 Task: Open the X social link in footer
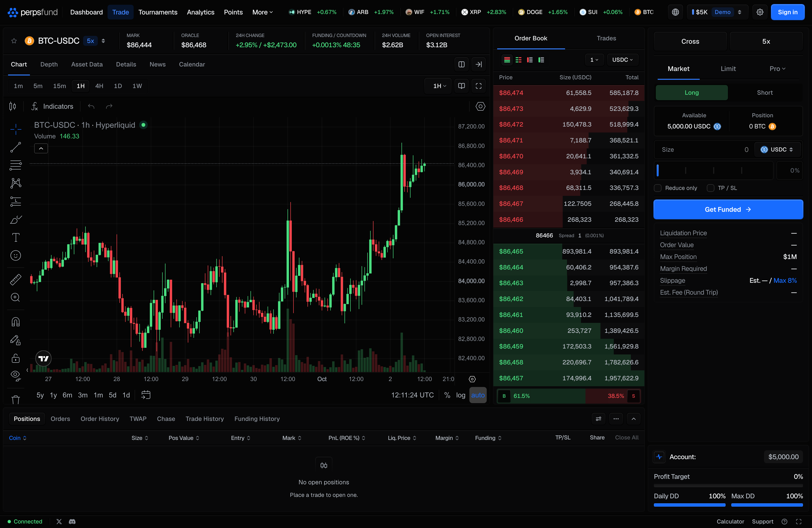(x=59, y=522)
